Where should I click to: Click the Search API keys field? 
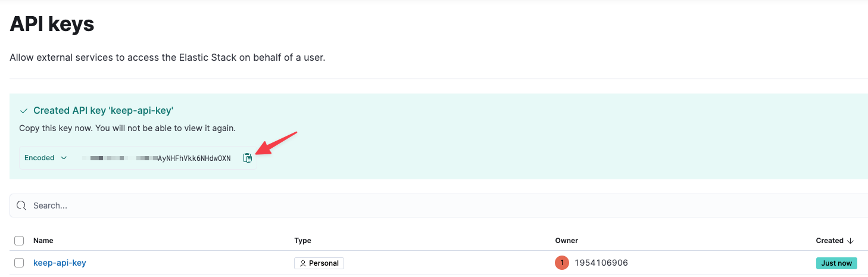(x=439, y=206)
